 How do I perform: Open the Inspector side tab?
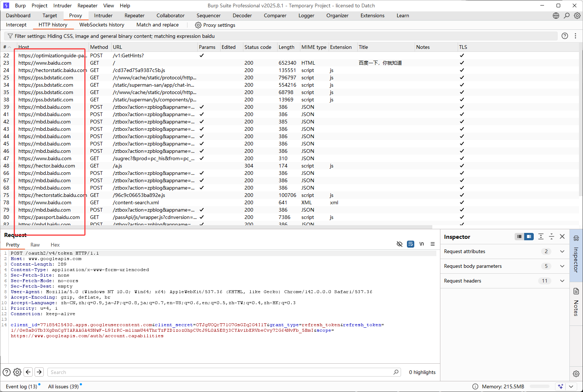coord(576,255)
